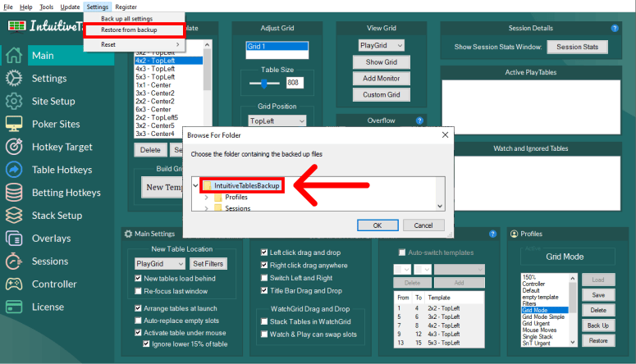Click the Add Monitor button
This screenshot has height=364, width=636.
point(382,78)
